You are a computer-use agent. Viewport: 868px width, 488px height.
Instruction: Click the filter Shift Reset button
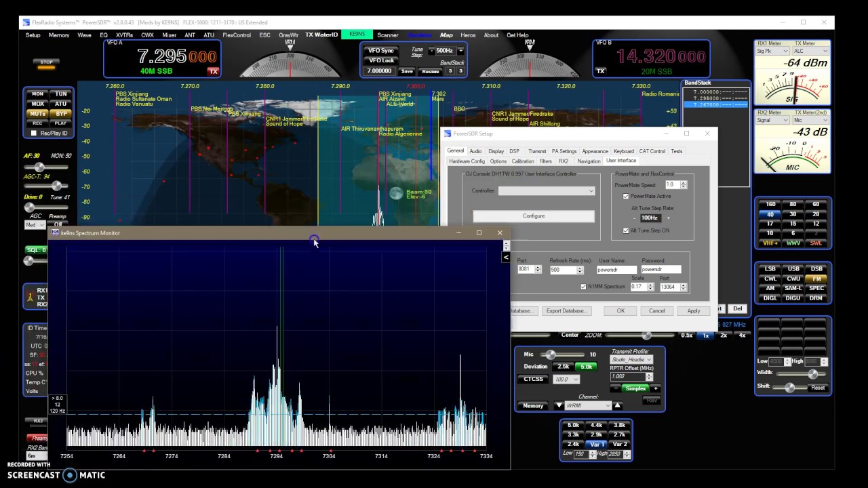pos(818,388)
